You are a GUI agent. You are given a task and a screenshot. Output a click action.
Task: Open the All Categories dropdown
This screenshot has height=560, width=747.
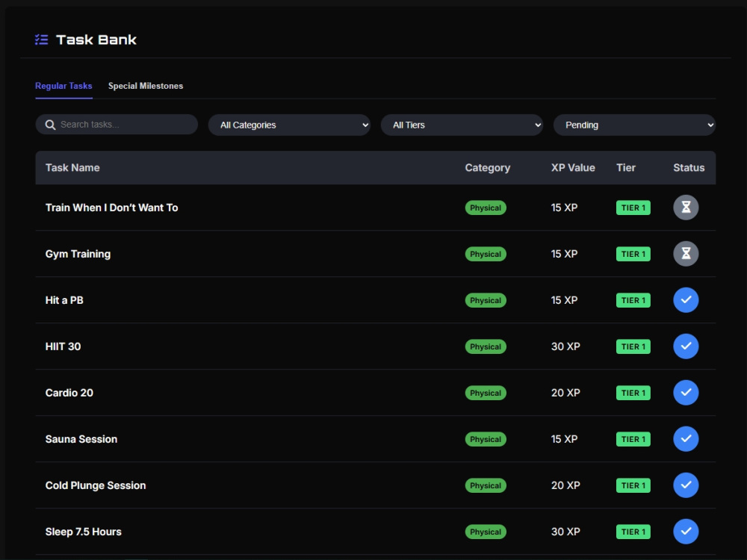(x=289, y=125)
